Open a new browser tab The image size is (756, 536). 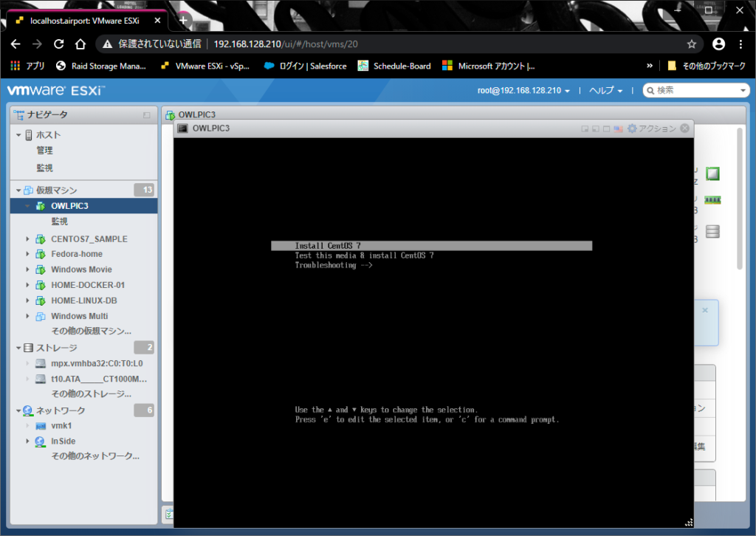point(183,20)
